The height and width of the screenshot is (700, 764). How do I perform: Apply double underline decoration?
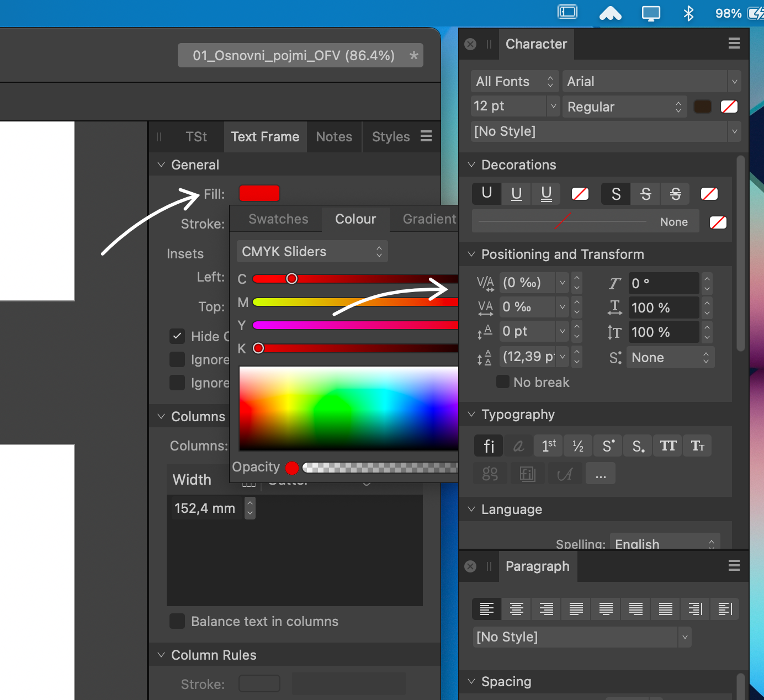pyautogui.click(x=546, y=194)
